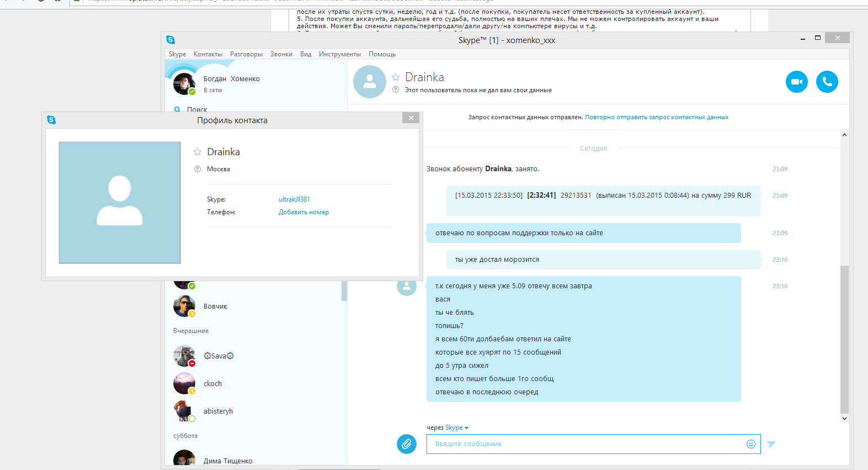This screenshot has width=868, height=470.
Task: Click the ultrakill381 Skype name link
Action: click(294, 199)
